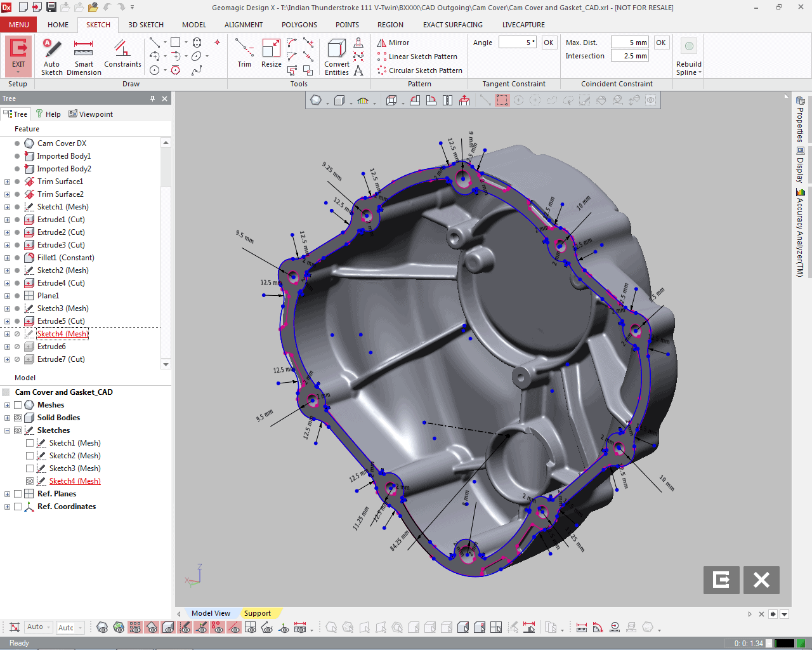The width and height of the screenshot is (812, 650).
Task: Pin the Tree panel
Action: point(152,98)
